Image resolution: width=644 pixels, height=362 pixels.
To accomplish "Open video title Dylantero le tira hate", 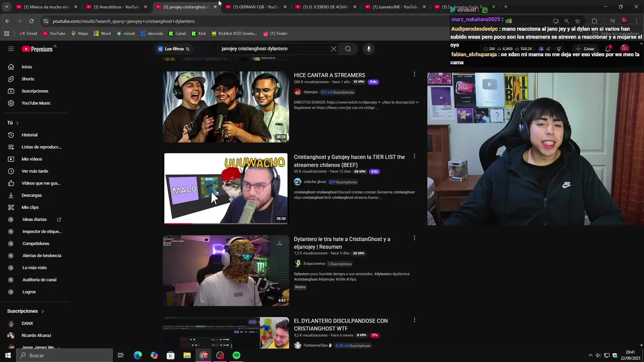I will click(x=342, y=243).
